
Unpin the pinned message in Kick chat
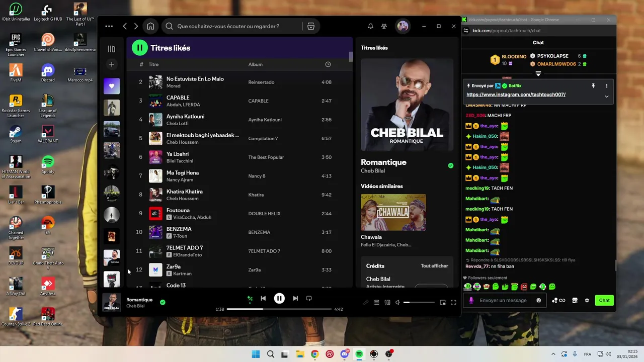coord(593,86)
